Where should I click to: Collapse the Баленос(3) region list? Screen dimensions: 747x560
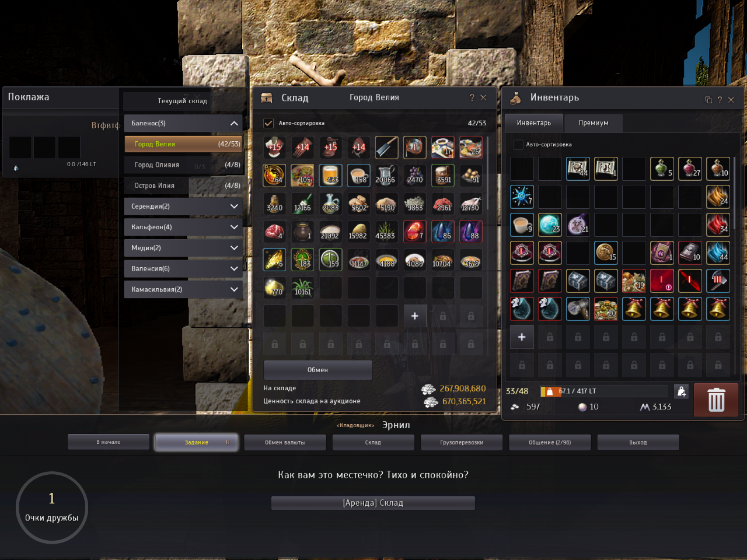pyautogui.click(x=183, y=123)
